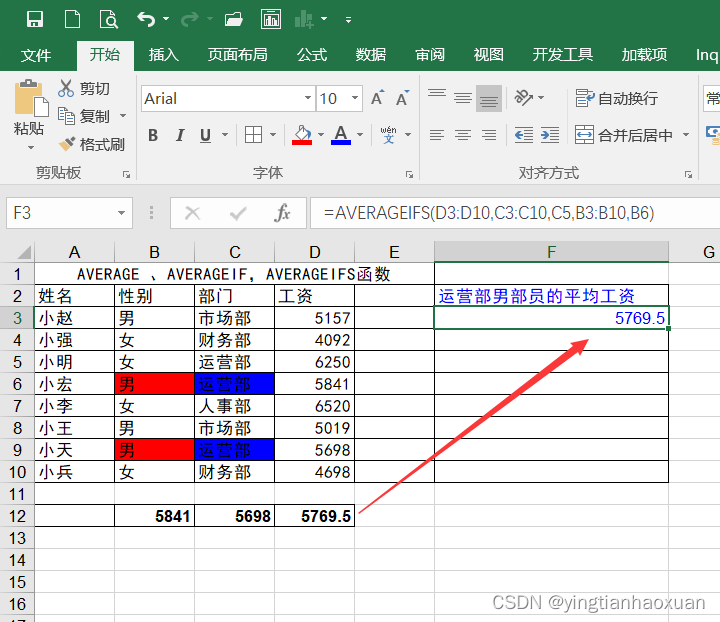
Task: Apply blue font color
Action: [341, 135]
